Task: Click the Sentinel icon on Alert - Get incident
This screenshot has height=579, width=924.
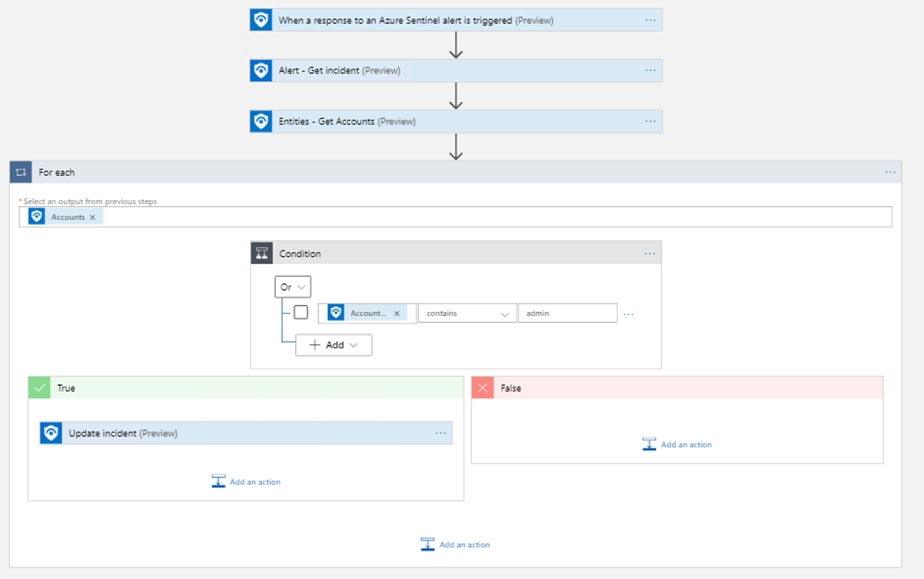Action: click(x=261, y=71)
